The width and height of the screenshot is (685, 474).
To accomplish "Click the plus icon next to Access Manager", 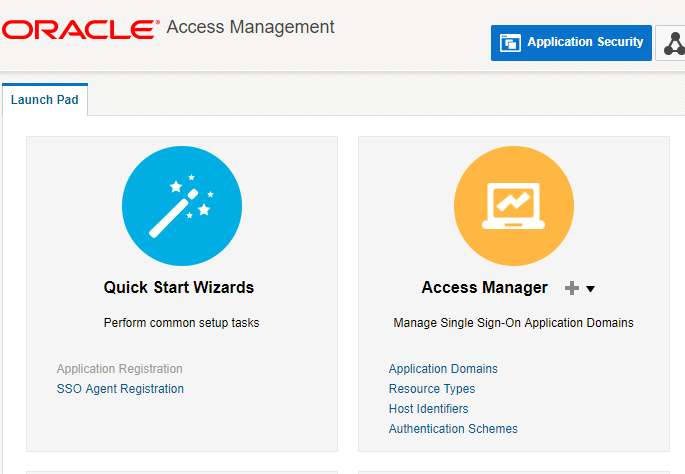I will [571, 288].
